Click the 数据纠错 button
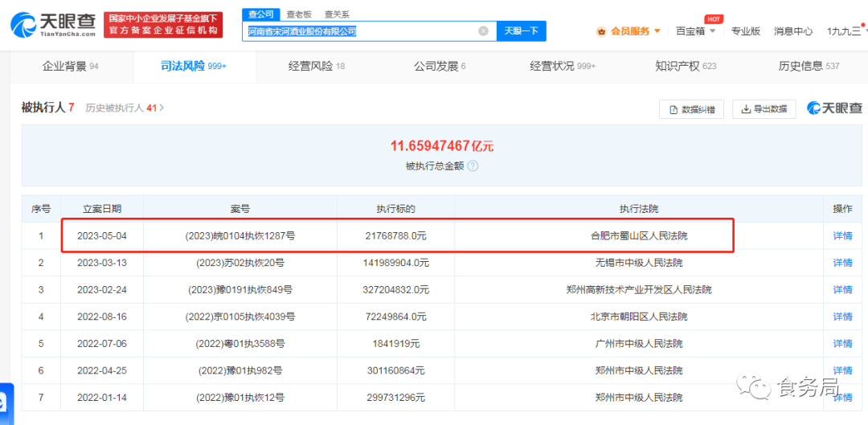The height and width of the screenshot is (425, 868). click(x=691, y=109)
